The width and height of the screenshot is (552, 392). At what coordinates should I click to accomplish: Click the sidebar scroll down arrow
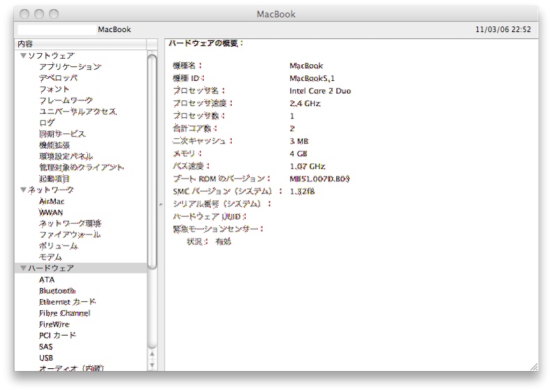point(152,365)
